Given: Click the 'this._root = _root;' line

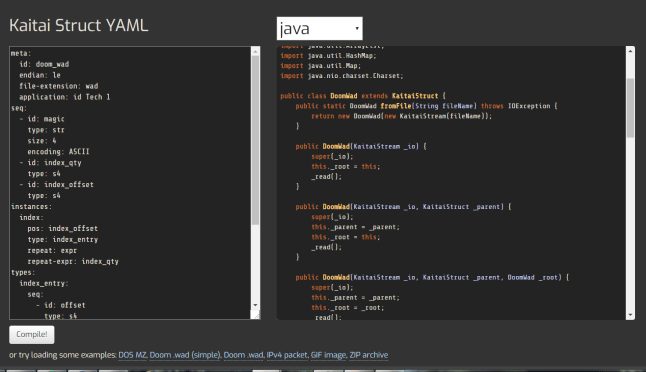Looking at the screenshot, I should 348,308.
